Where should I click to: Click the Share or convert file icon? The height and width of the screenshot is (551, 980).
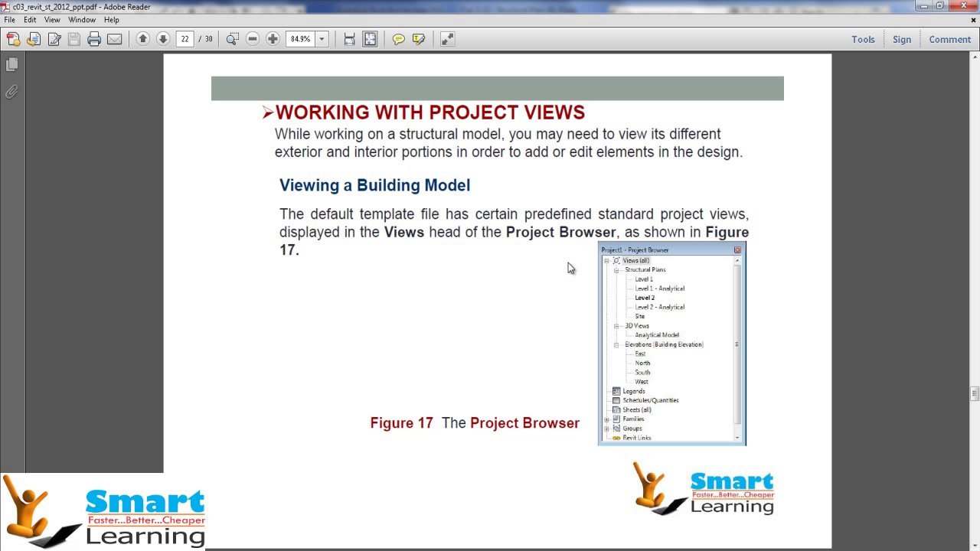coord(34,39)
